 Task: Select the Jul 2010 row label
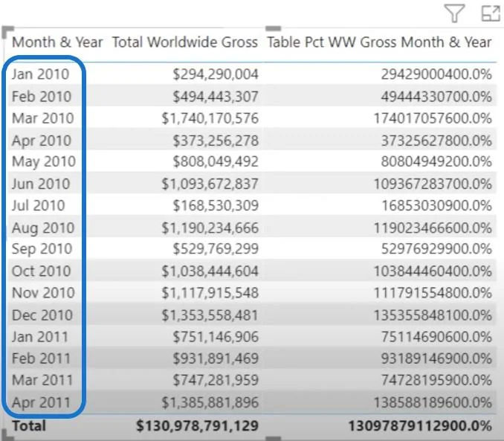(x=39, y=205)
